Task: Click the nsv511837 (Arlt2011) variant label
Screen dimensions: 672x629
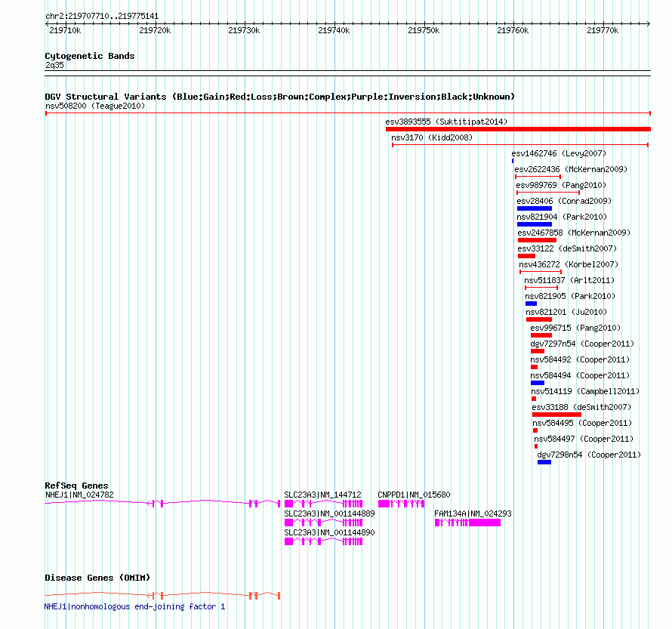Action: (x=569, y=280)
